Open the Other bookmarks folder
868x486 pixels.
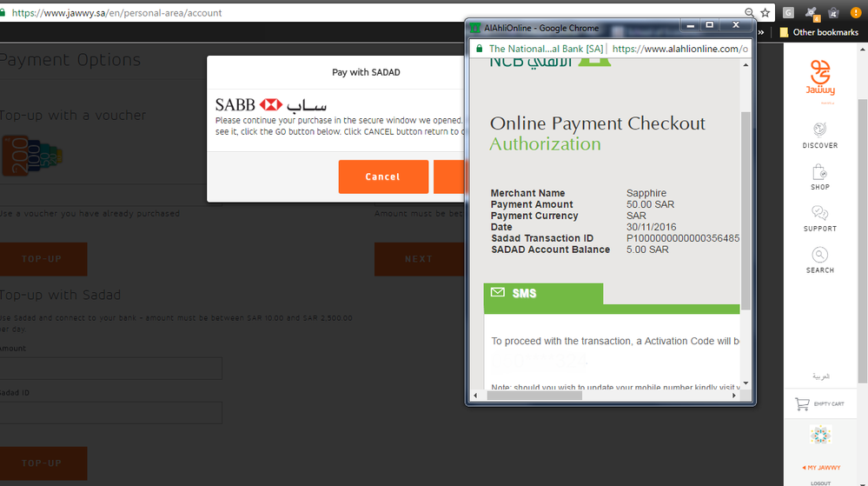coord(818,32)
